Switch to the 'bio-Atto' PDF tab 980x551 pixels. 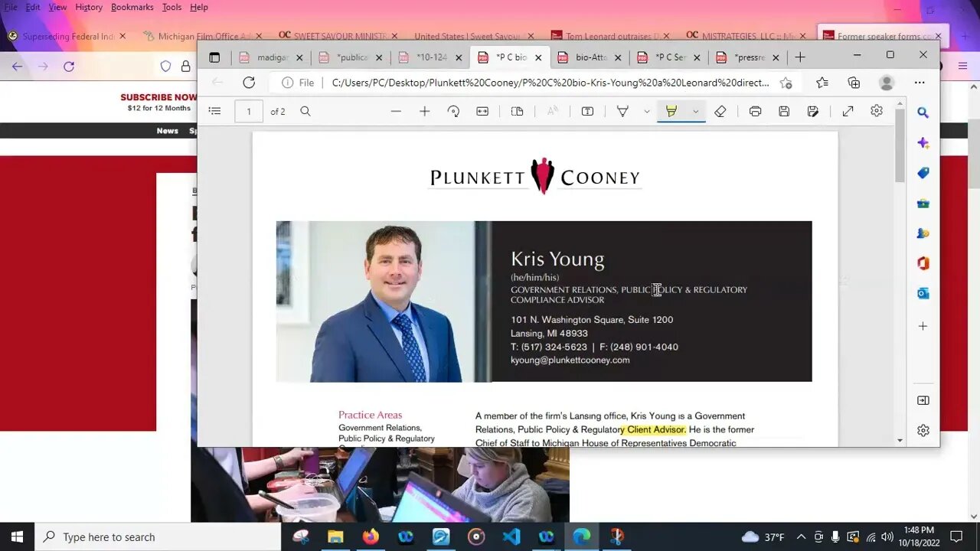pos(590,57)
